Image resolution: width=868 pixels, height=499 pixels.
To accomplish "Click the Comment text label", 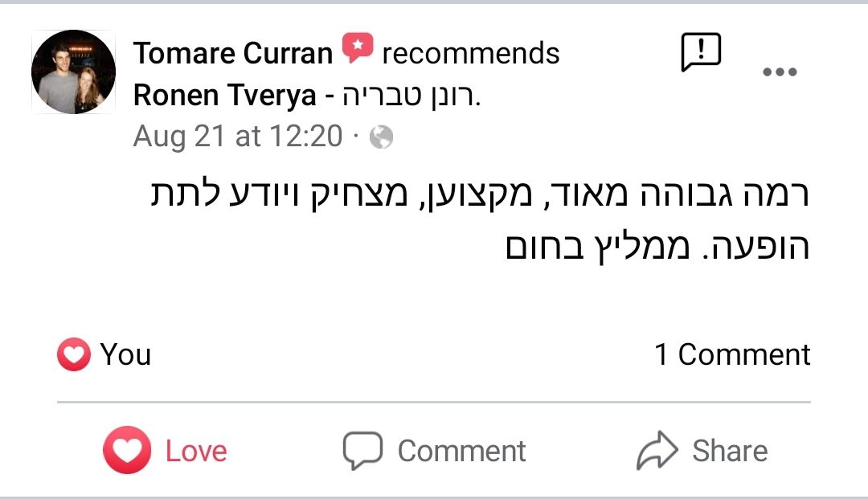I will click(x=461, y=451).
